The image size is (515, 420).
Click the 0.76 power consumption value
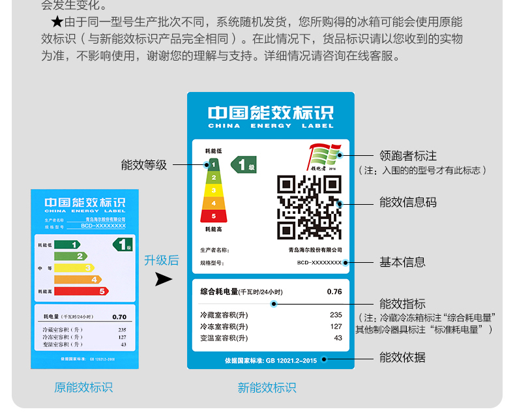tap(334, 292)
